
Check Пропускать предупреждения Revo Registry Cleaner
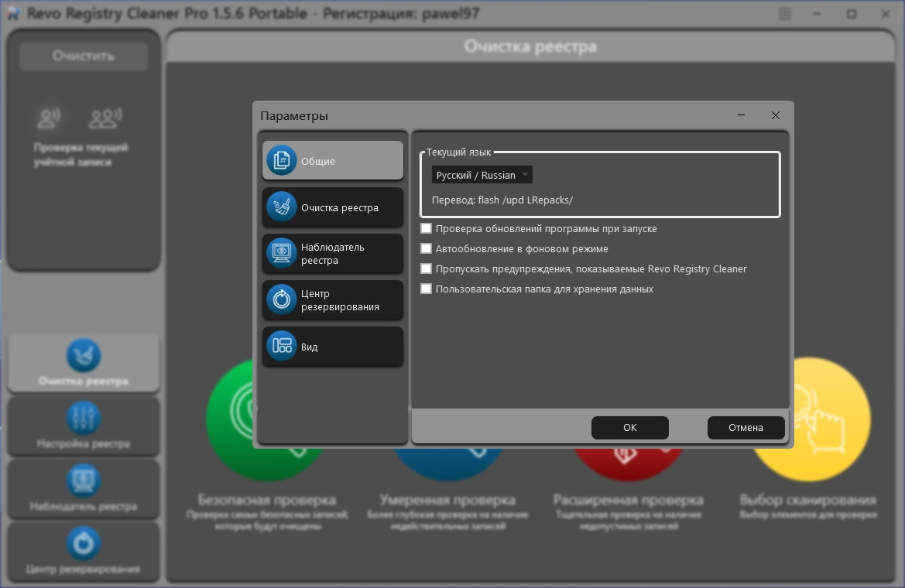coord(426,269)
